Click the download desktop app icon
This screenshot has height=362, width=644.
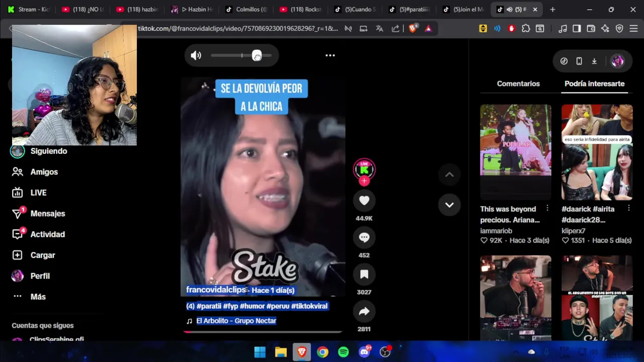click(x=594, y=61)
